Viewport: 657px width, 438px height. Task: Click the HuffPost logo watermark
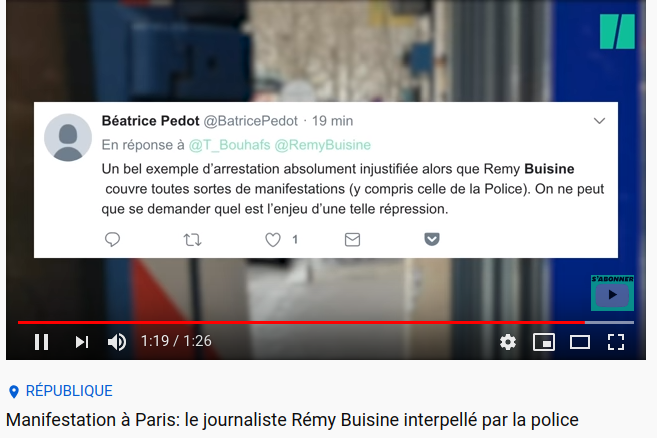[x=618, y=31]
